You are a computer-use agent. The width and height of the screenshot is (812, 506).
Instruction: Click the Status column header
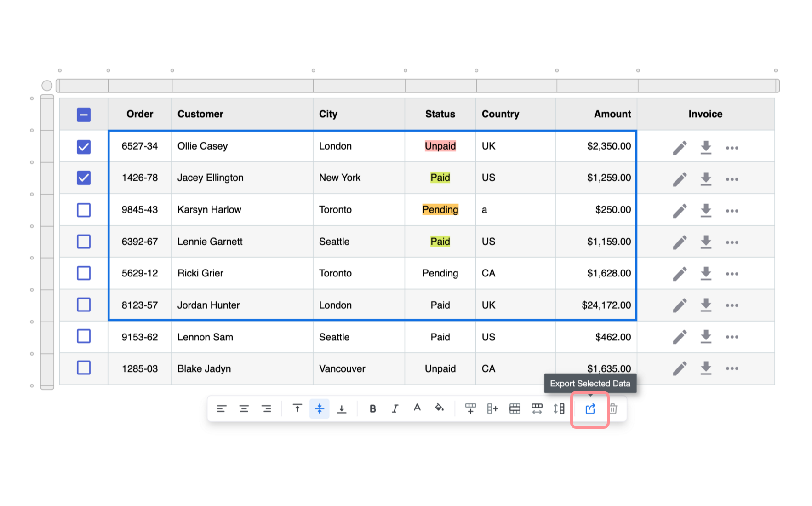pos(440,114)
